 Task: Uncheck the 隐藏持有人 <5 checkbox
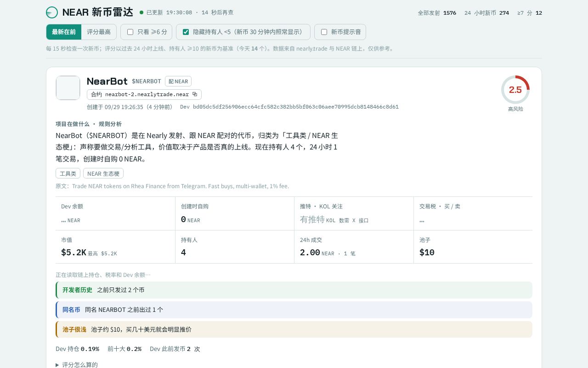coord(186,32)
